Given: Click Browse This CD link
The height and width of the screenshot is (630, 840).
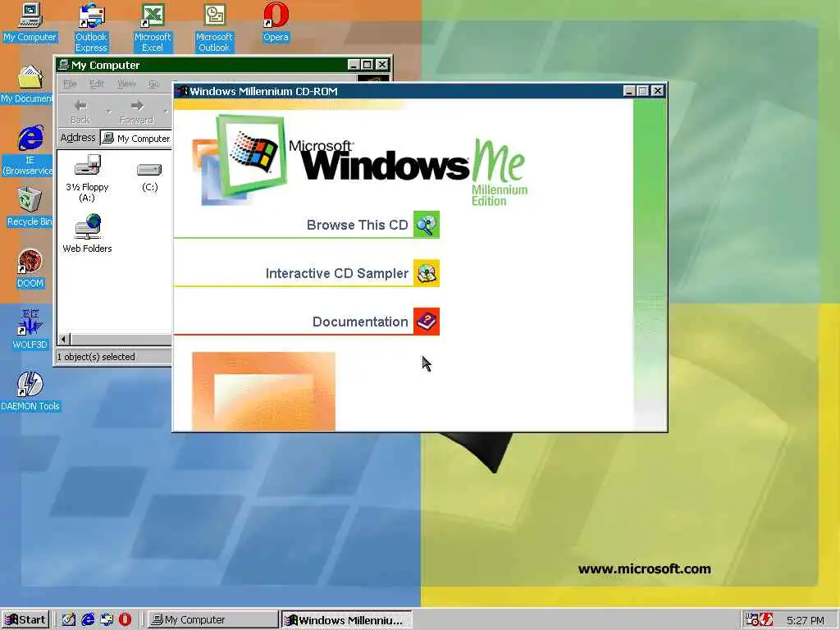Looking at the screenshot, I should pyautogui.click(x=358, y=225).
